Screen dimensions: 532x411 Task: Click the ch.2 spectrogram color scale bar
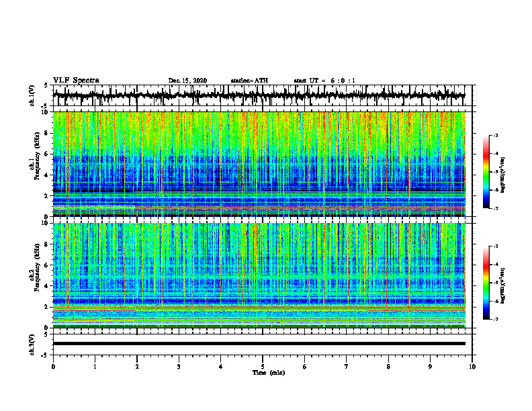click(486, 283)
